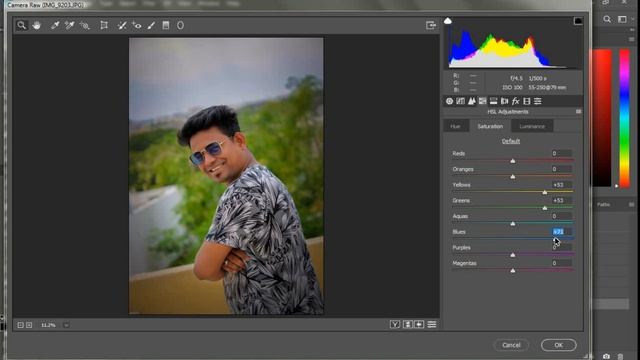Click the Photoshop hue spectrum color slider
Image resolution: width=640 pixels, height=360 pixels.
624,118
